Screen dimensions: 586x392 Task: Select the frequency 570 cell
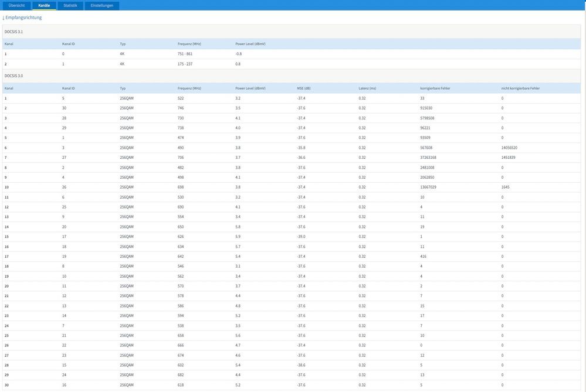point(181,286)
